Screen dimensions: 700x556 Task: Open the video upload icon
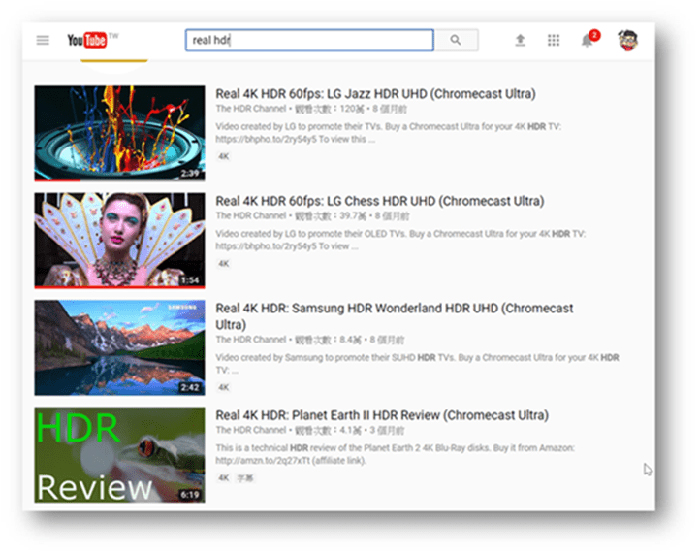coord(520,41)
